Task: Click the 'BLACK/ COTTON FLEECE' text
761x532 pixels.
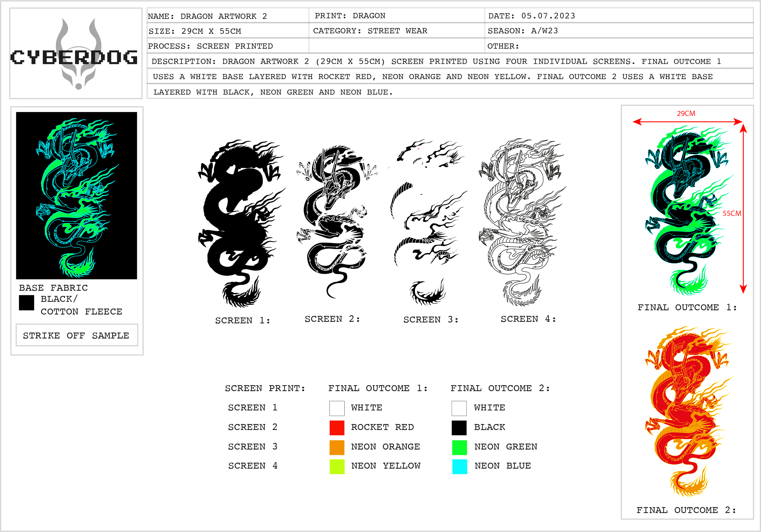Action: pyautogui.click(x=81, y=305)
